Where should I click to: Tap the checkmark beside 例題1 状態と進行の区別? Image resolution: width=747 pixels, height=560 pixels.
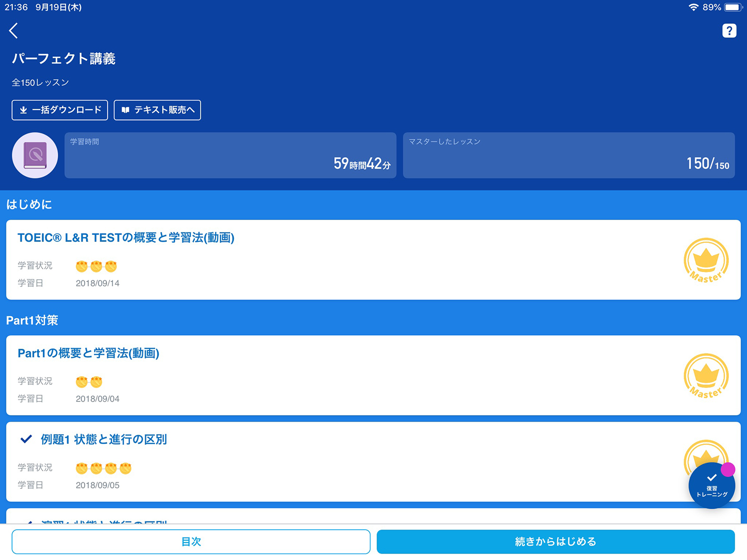[x=26, y=439]
